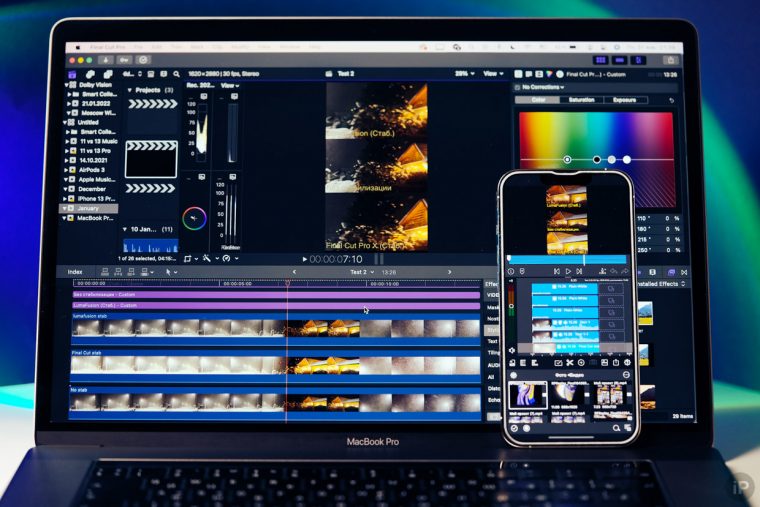Expand the 21.01.2022 event

tap(69, 104)
